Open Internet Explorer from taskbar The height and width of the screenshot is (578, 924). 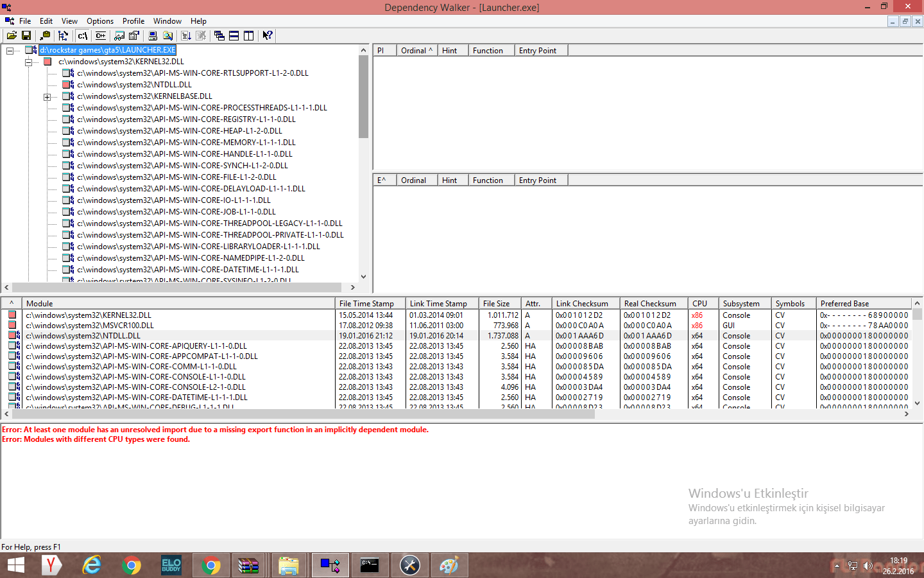[92, 566]
